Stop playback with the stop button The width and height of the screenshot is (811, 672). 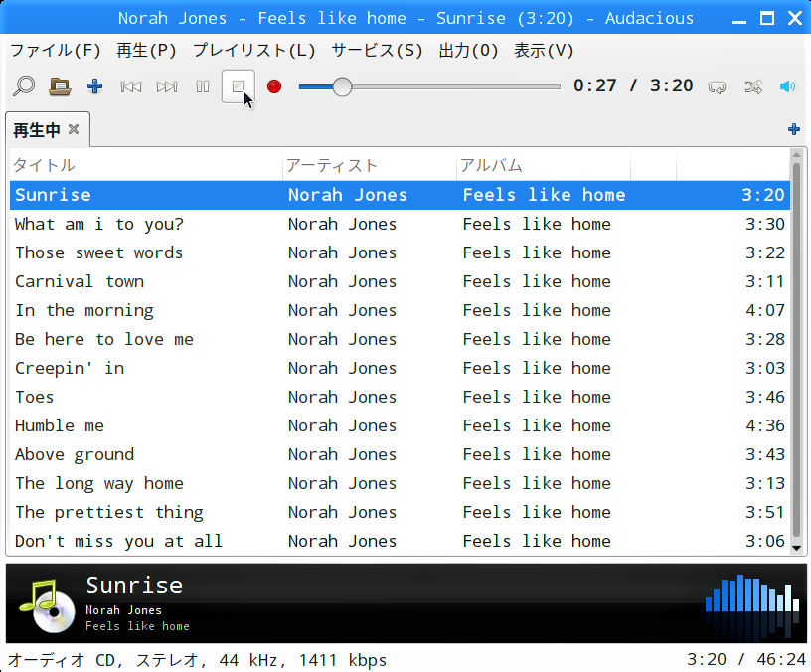pos(239,86)
